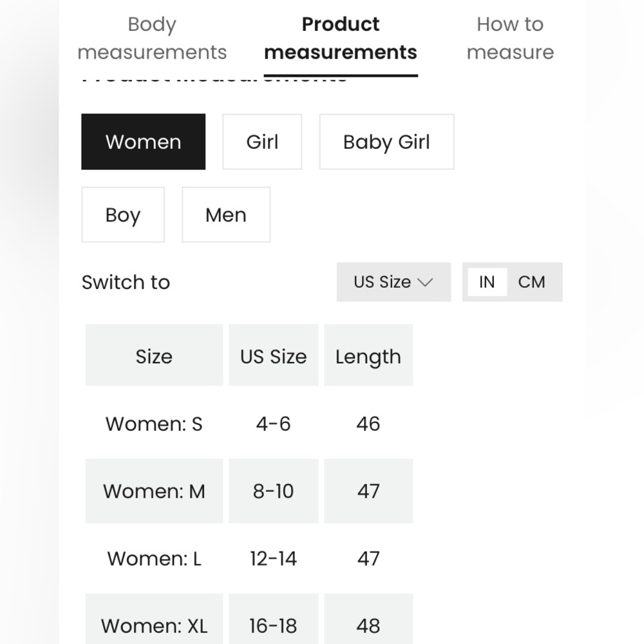Toggle units to CM

(x=531, y=282)
